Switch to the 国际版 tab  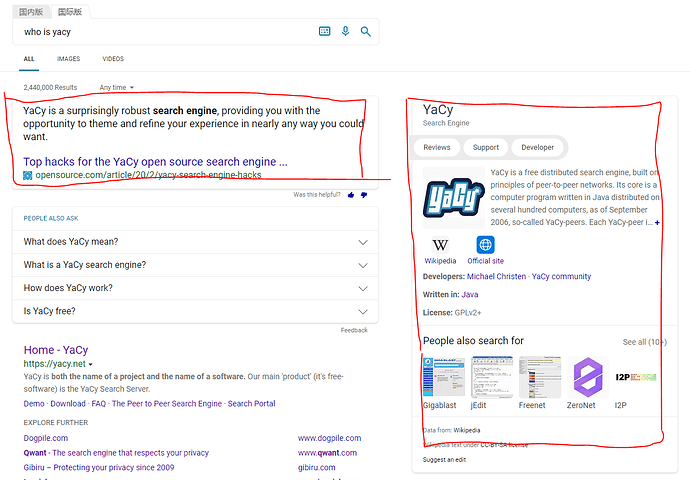tap(70, 12)
